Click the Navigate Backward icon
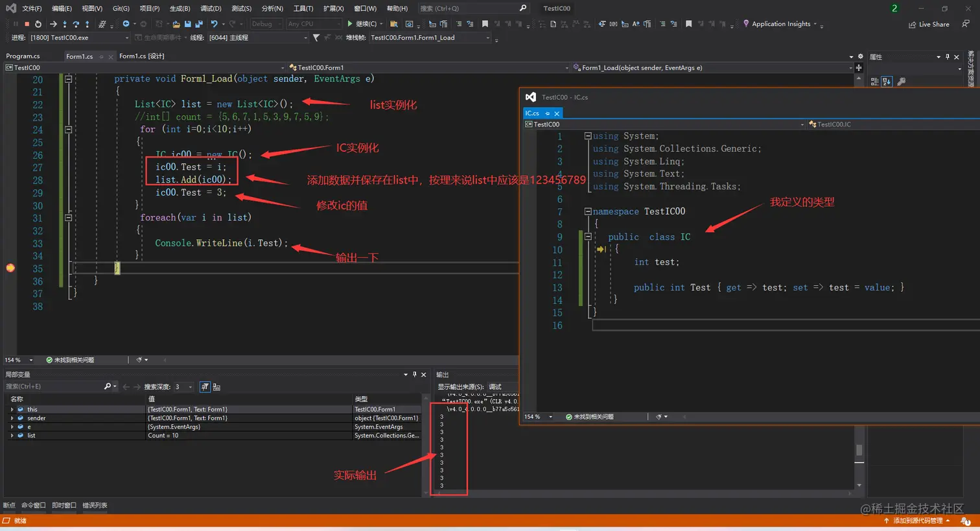Image resolution: width=980 pixels, height=531 pixels. tap(126, 24)
